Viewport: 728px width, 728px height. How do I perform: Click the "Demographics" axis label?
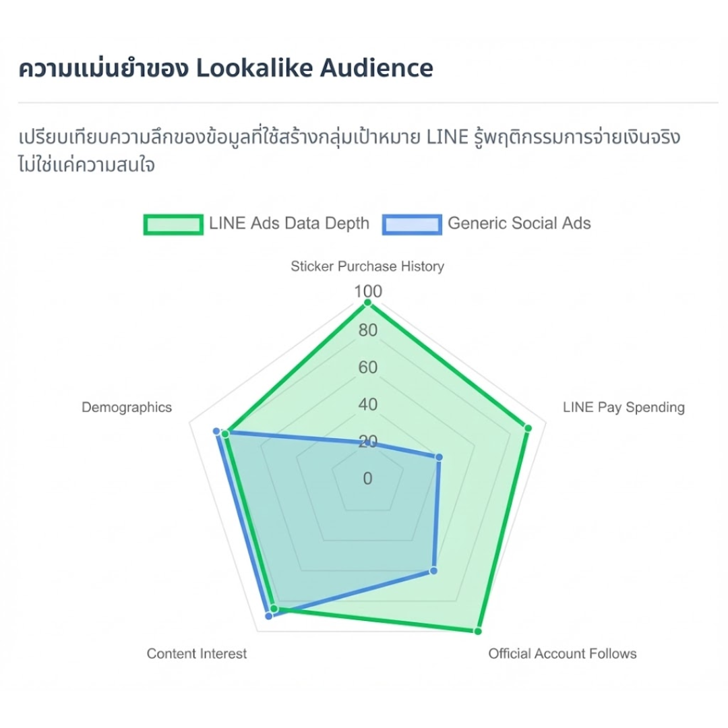[x=127, y=407]
